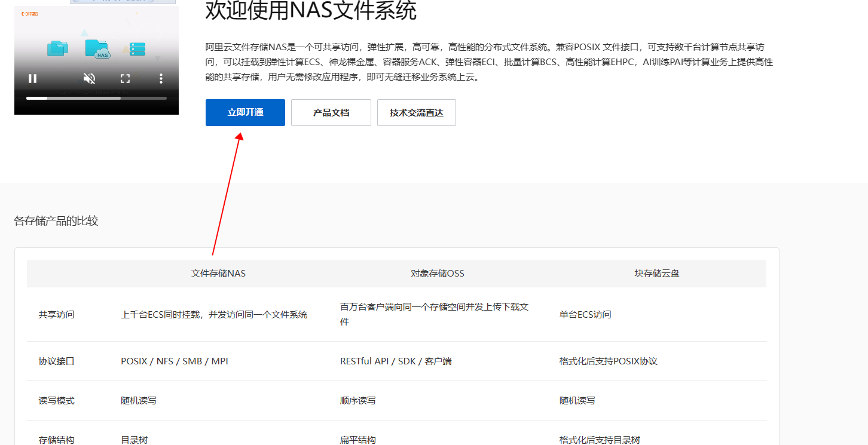
Task: Click the 目录树 cell in the NAS column
Action: click(135, 440)
